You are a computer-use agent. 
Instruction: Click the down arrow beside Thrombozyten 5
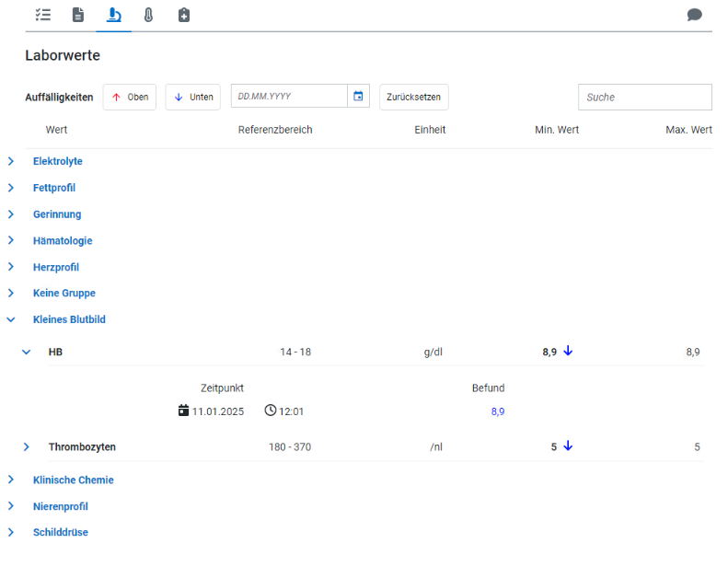[568, 445]
